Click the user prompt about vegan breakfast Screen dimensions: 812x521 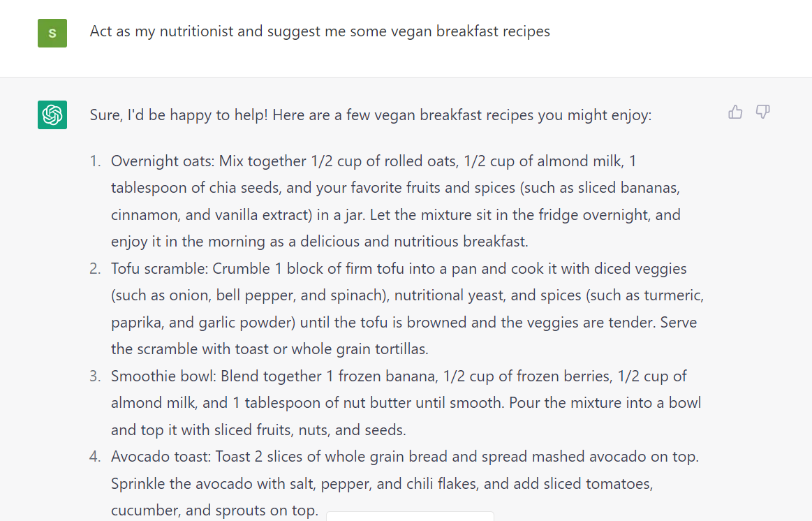click(x=320, y=31)
